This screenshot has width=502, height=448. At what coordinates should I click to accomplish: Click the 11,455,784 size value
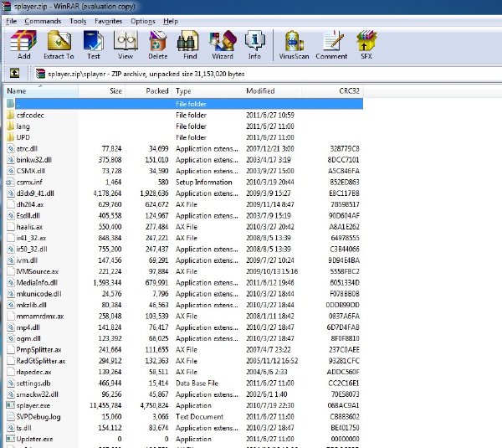(105, 405)
